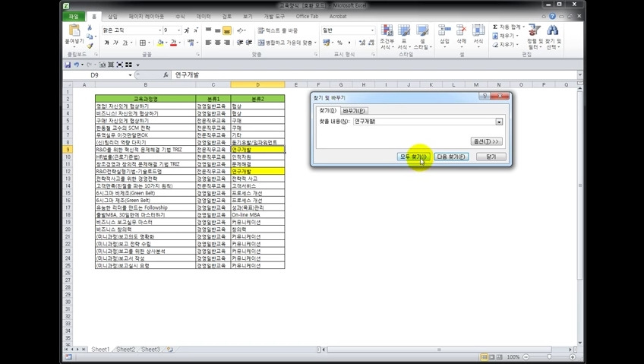Click the increase font size icon
The width and height of the screenshot is (644, 364).
click(187, 30)
